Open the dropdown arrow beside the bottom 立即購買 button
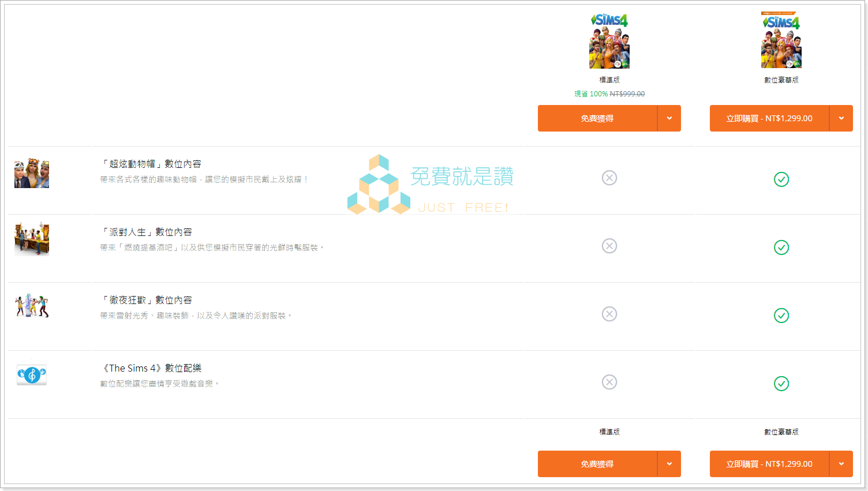 click(841, 464)
